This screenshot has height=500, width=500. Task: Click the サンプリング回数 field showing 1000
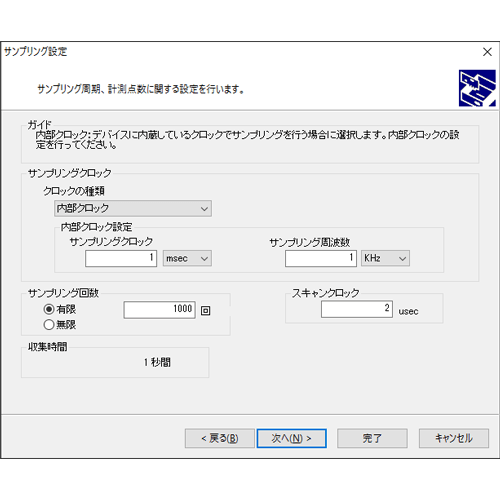(x=159, y=310)
